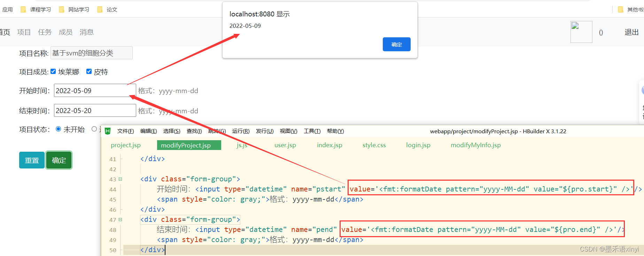Open the 编辑(E) menu

[149, 131]
